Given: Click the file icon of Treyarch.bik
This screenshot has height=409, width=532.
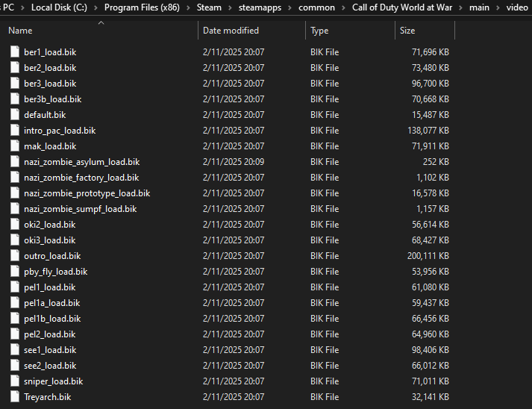Looking at the screenshot, I should [15, 397].
